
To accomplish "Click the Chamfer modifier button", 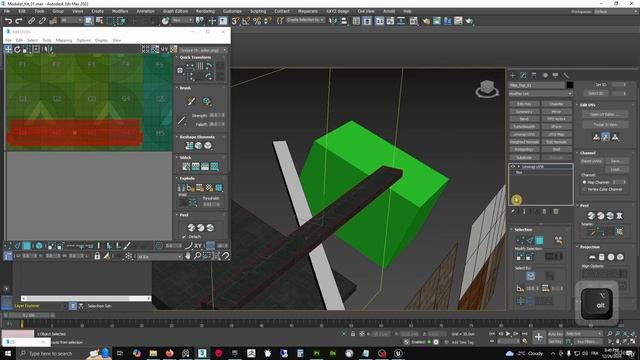I will pyautogui.click(x=556, y=104).
